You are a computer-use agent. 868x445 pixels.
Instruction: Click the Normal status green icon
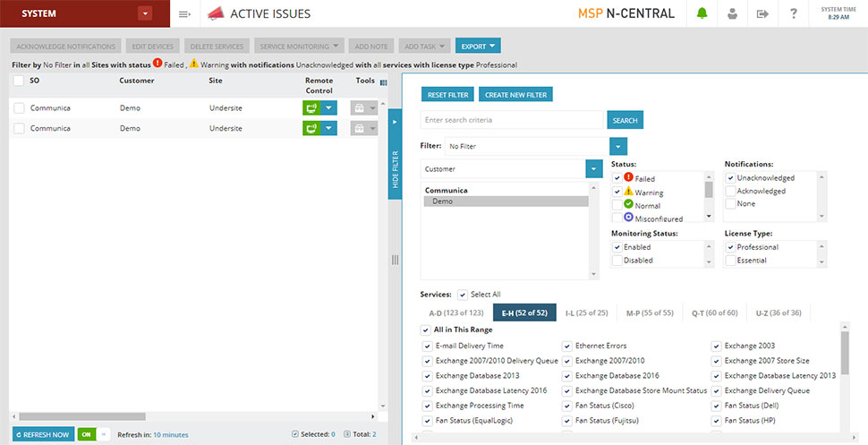tap(628, 204)
